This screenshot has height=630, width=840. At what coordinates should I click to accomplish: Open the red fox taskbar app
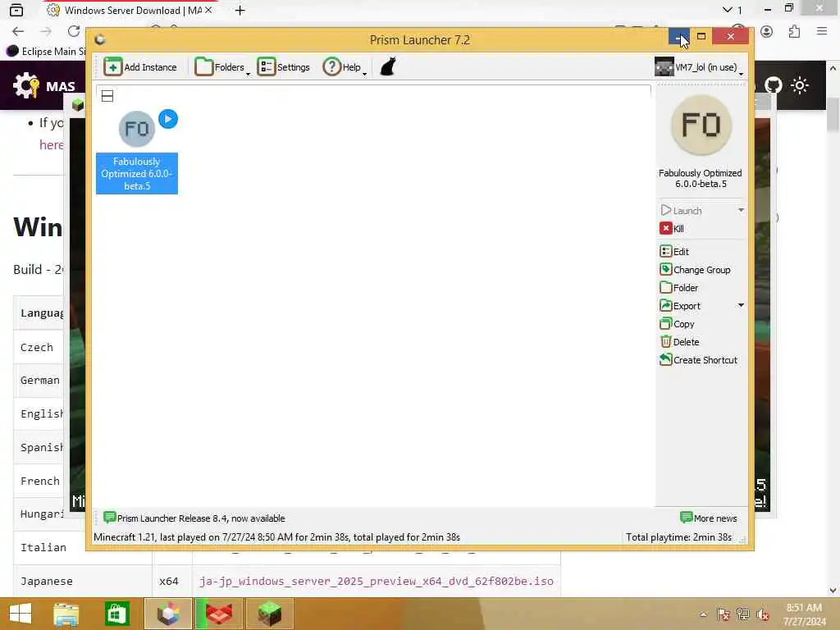(219, 614)
